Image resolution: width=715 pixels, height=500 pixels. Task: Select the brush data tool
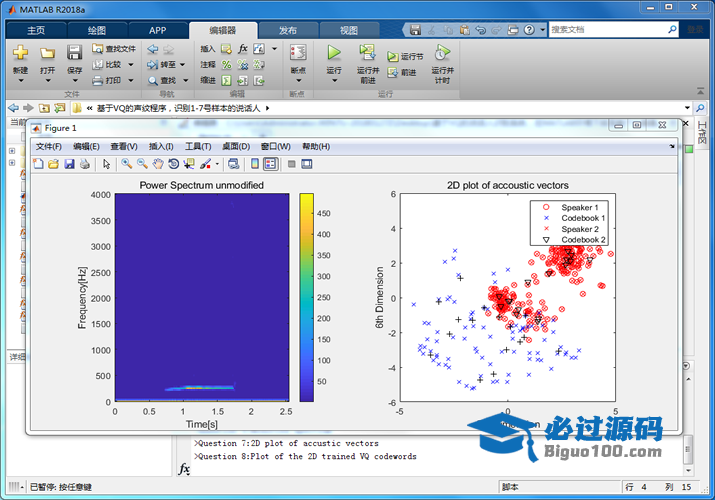(206, 164)
